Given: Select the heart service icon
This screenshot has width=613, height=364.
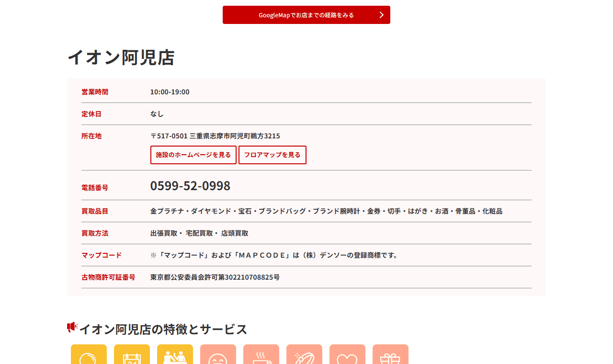Looking at the screenshot, I should (347, 354).
